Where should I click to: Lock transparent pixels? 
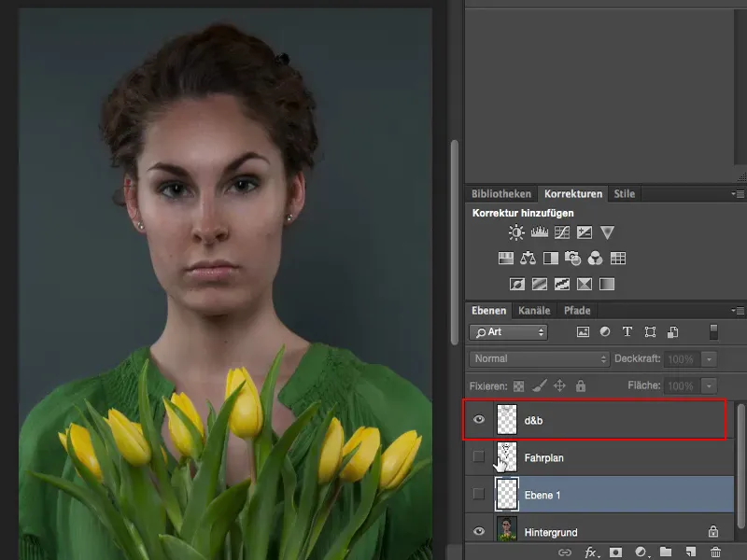(x=519, y=385)
